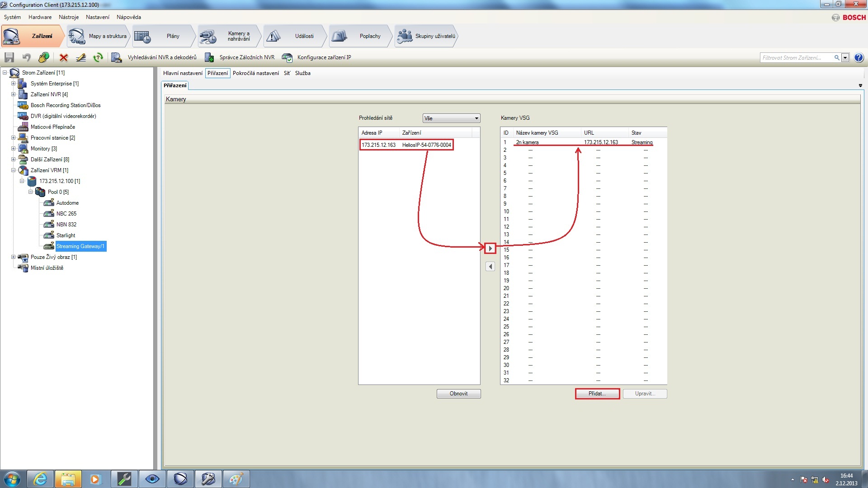
Task: Select the pencil edit toolbar icon
Action: [x=81, y=57]
